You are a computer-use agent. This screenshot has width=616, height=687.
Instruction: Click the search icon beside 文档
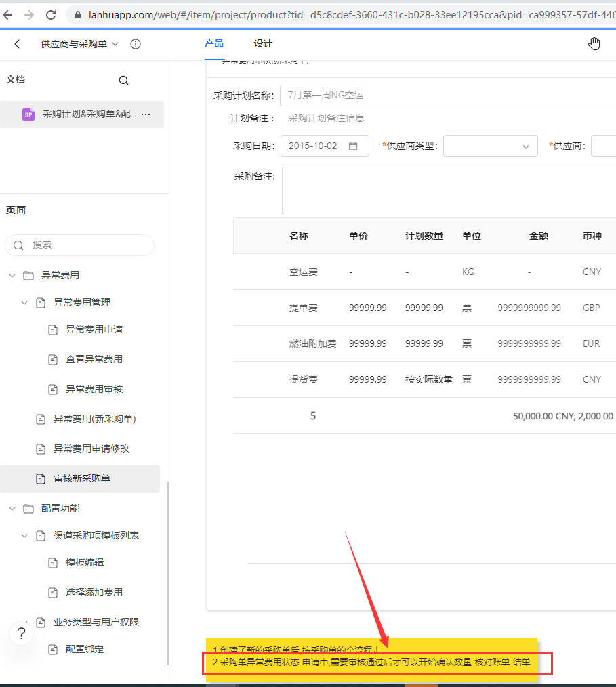point(123,80)
